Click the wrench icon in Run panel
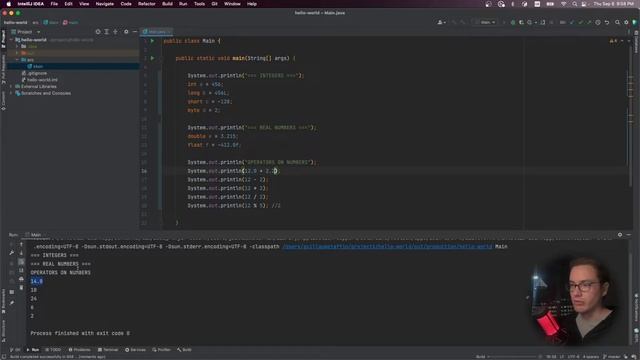The height and width of the screenshot is (360, 640). tap(12, 253)
